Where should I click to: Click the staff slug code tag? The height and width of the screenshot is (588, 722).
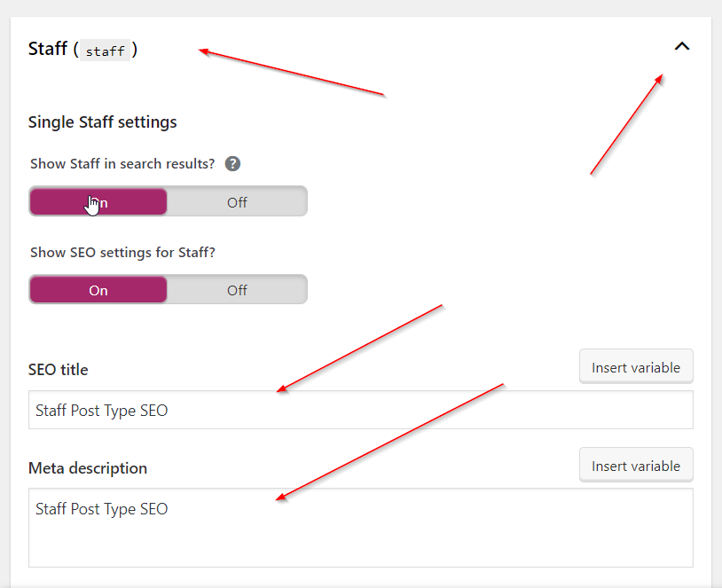[x=105, y=51]
